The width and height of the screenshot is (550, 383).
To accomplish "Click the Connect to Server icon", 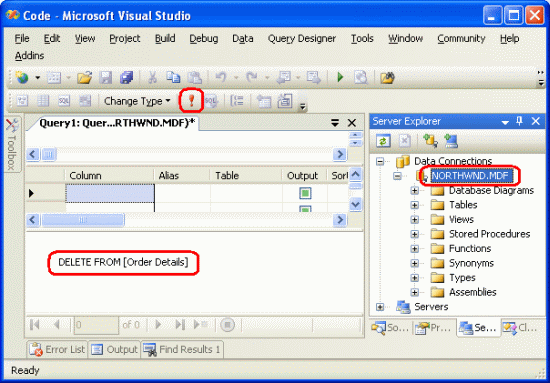I will [451, 141].
